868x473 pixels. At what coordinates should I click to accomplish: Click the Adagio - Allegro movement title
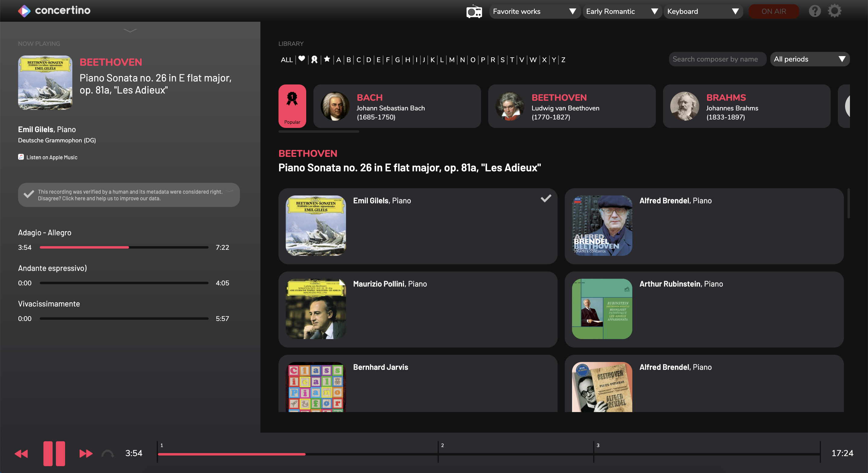(x=45, y=233)
